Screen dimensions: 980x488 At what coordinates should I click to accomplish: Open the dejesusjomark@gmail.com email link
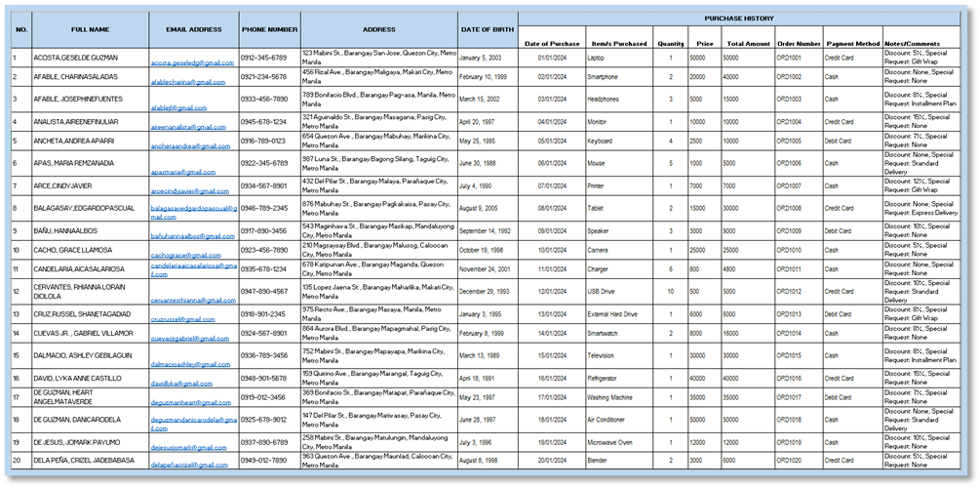pos(188,448)
